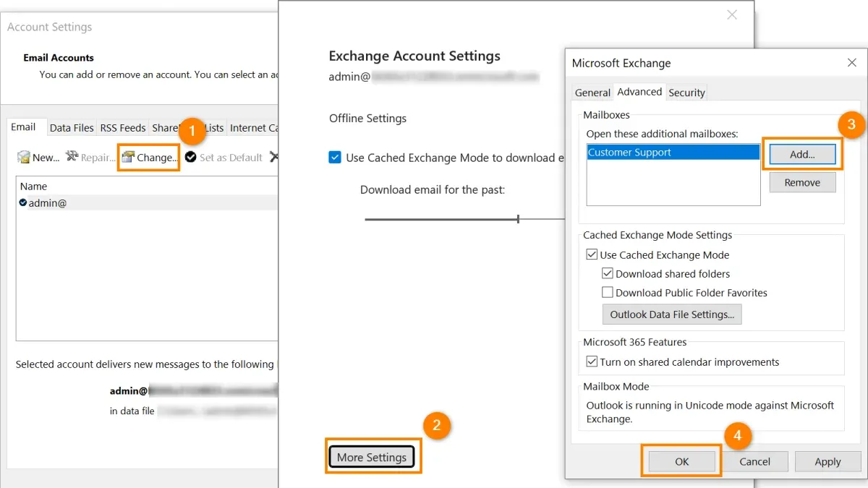Image resolution: width=868 pixels, height=488 pixels.
Task: Switch to Data Files tab
Action: [x=72, y=128]
